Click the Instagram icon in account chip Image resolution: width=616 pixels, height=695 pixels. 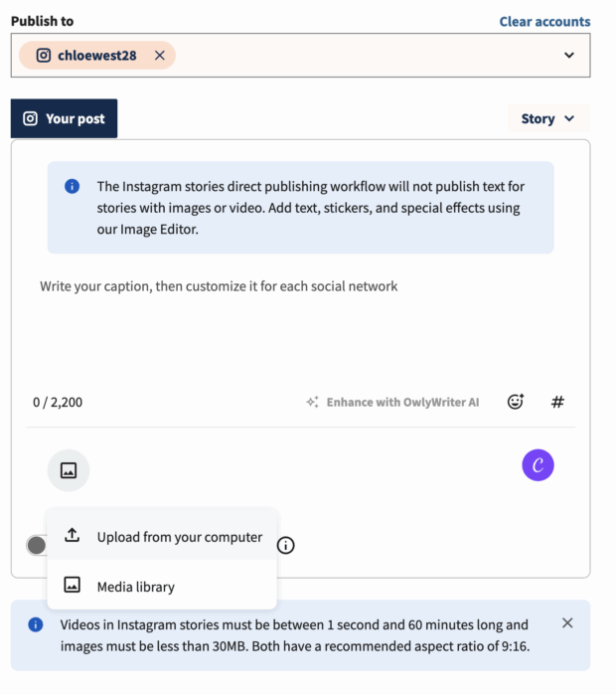[x=44, y=56]
